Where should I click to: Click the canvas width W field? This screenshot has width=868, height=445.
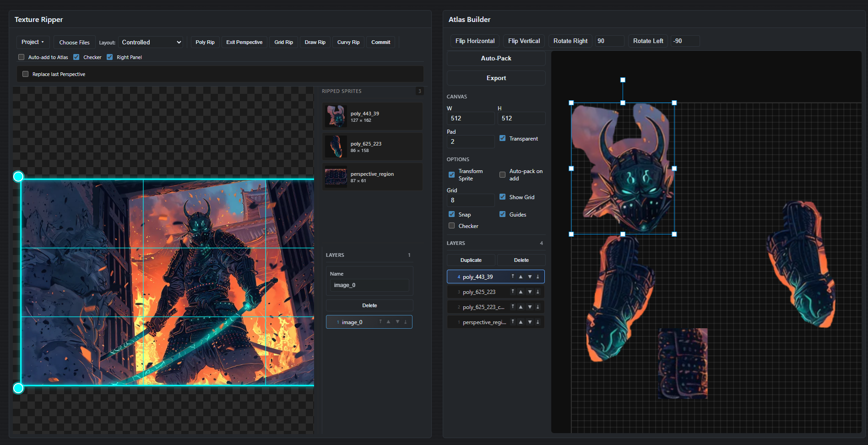coord(470,118)
